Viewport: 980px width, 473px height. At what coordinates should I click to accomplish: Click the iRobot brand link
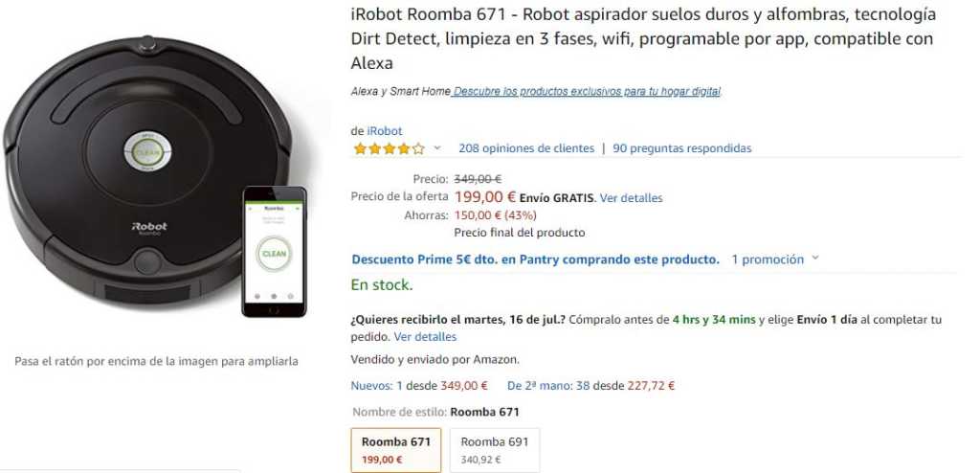pyautogui.click(x=385, y=131)
